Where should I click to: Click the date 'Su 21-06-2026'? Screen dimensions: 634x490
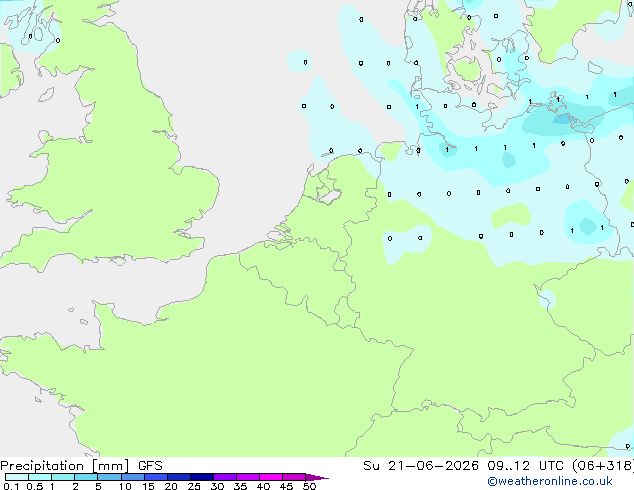click(421, 466)
